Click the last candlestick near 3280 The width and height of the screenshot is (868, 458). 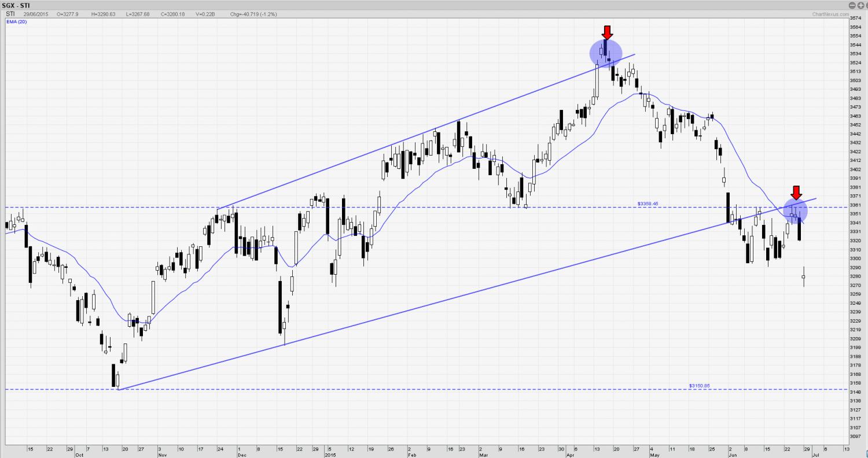coord(804,277)
